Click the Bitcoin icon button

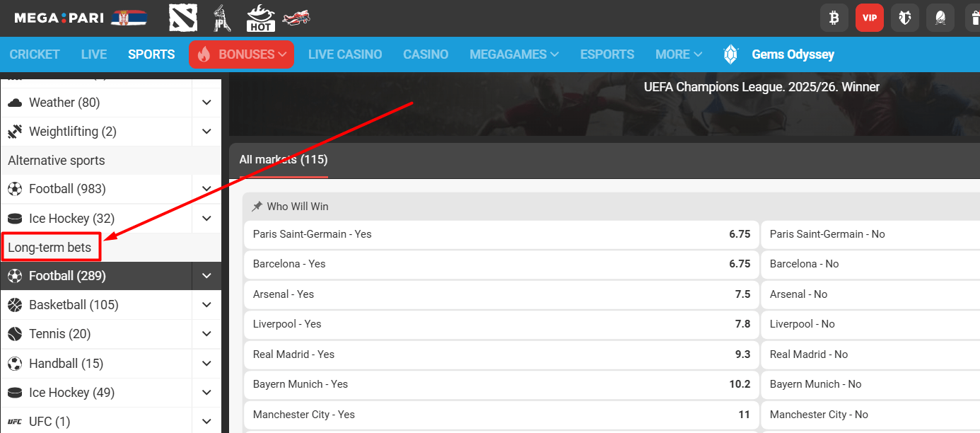[834, 18]
